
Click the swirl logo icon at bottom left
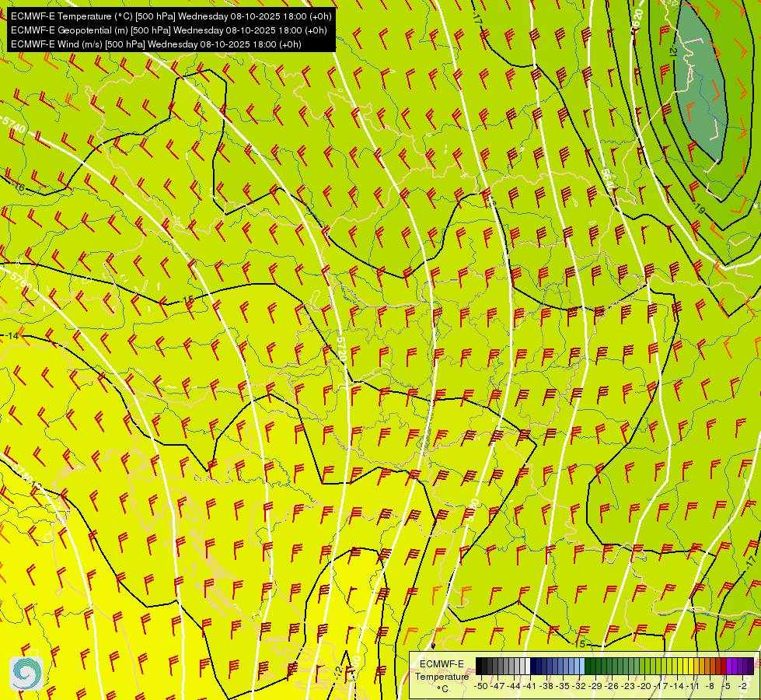[x=26, y=674]
